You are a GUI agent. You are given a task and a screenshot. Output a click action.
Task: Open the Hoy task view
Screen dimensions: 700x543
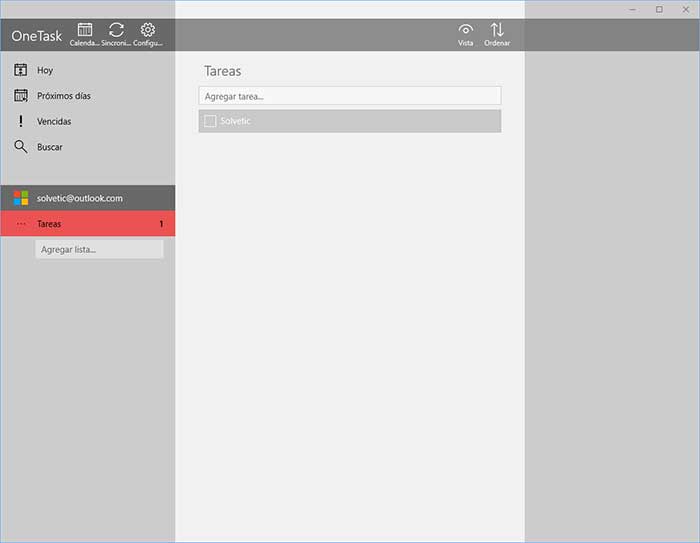(88, 70)
